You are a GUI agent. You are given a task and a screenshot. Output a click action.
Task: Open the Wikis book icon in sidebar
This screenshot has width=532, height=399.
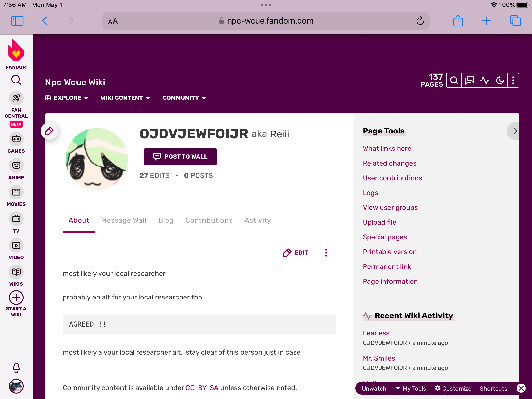point(16,272)
